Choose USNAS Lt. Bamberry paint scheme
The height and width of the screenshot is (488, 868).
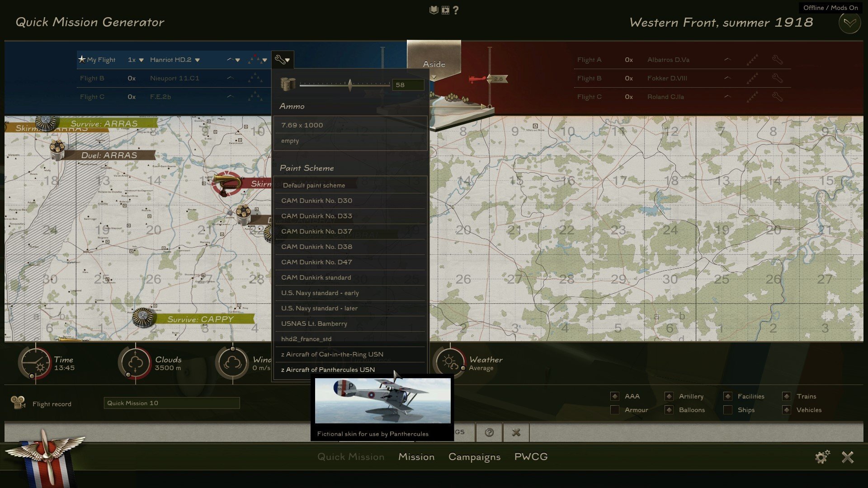[350, 324]
